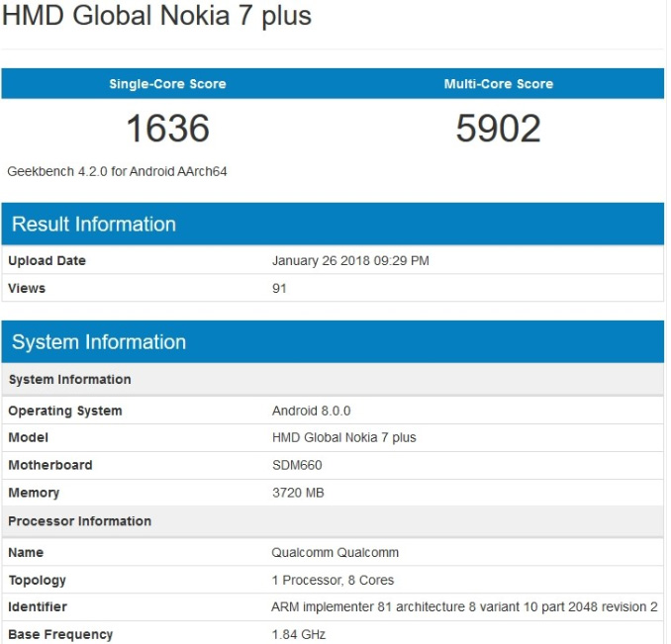Viewport: 671px width, 644px height.
Task: Select the '1.84 GHz' frequency value
Action: point(299,634)
